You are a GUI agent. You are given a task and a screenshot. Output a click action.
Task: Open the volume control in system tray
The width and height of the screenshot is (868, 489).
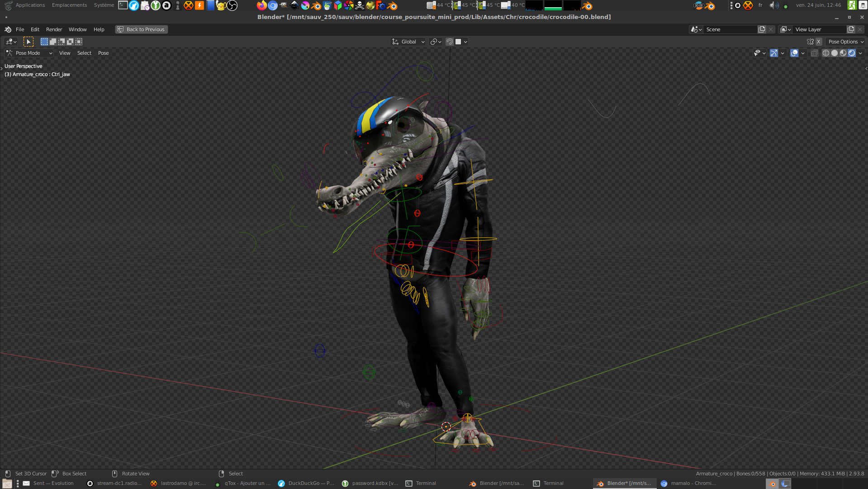(x=774, y=5)
